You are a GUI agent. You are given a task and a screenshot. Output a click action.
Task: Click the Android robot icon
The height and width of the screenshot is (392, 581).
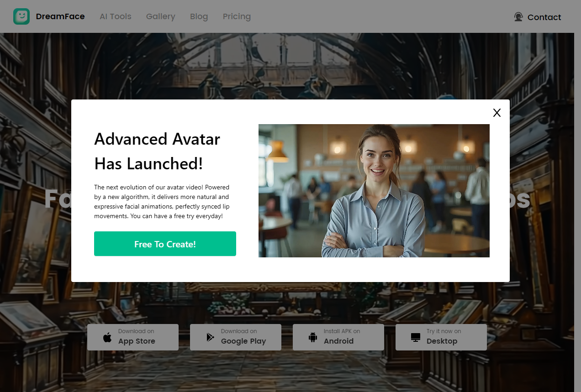click(x=313, y=337)
